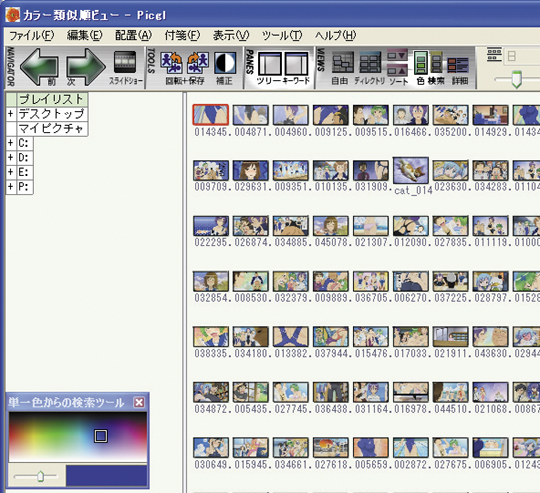Open the ツール(T) menu

pyautogui.click(x=282, y=35)
